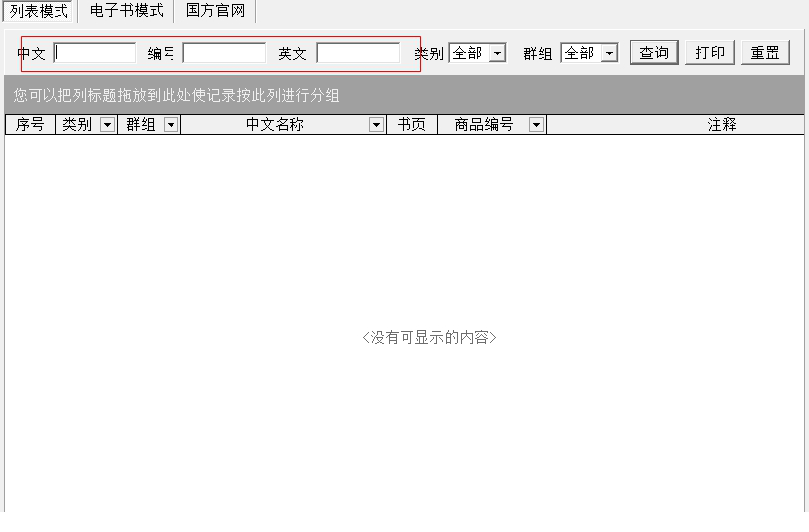Screen dimensions: 809x532
Task: Switch to the 列表模式 tab
Action: pos(39,11)
